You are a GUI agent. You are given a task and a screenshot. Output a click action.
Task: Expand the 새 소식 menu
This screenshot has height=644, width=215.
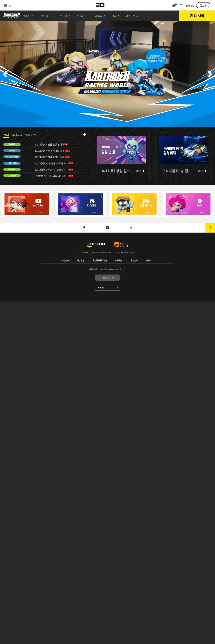point(28,16)
